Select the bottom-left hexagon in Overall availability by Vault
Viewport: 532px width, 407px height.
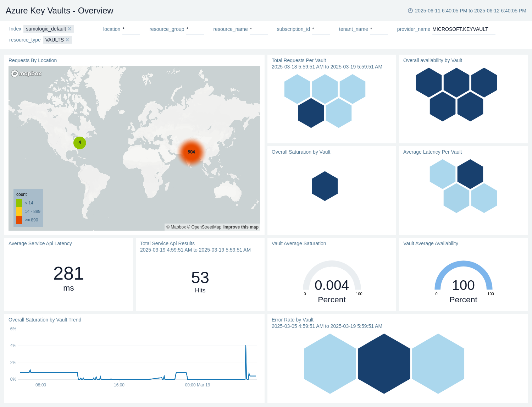[x=443, y=106]
